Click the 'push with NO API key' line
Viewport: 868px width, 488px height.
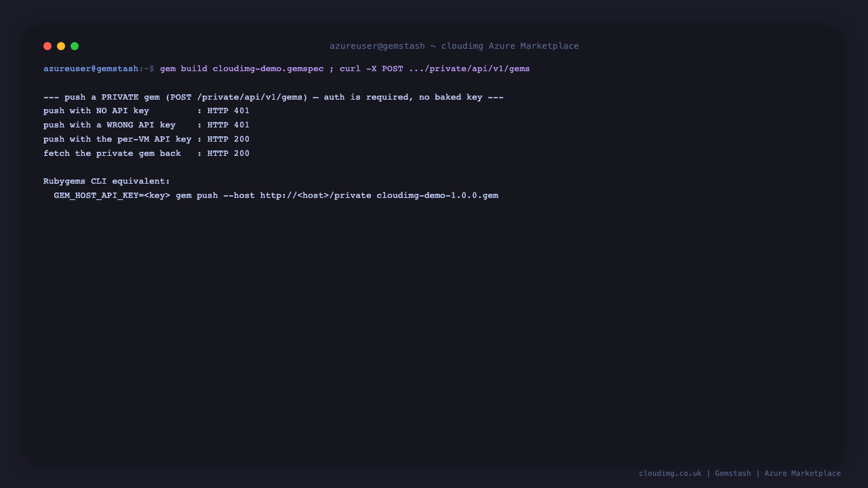point(146,111)
